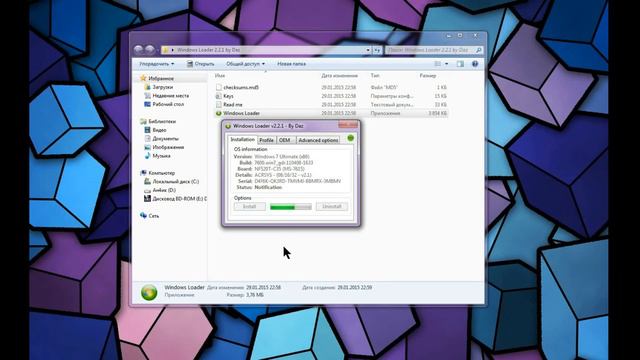Image resolution: width=640 pixels, height=360 pixels.
Task: Select Дисковод BD-ROM (E:) in sidebar
Action: [x=179, y=199]
